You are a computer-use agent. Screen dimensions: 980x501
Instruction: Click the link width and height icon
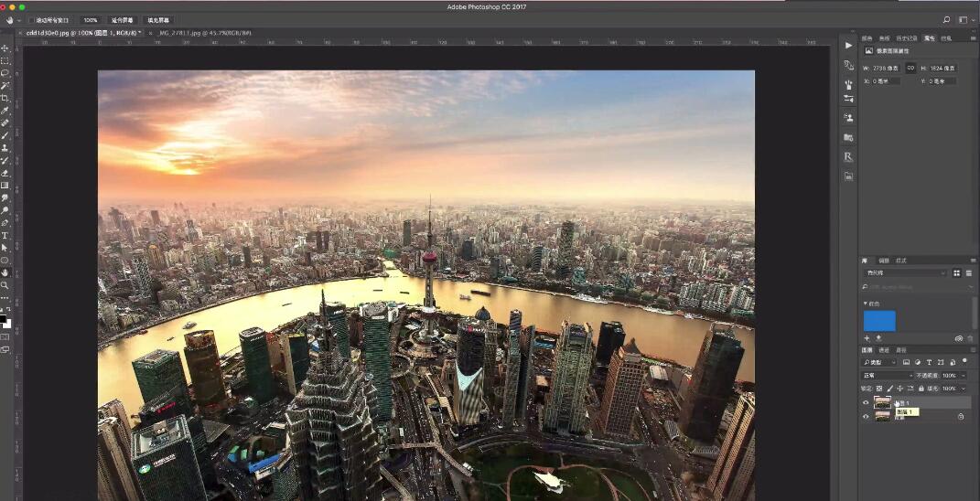point(910,68)
